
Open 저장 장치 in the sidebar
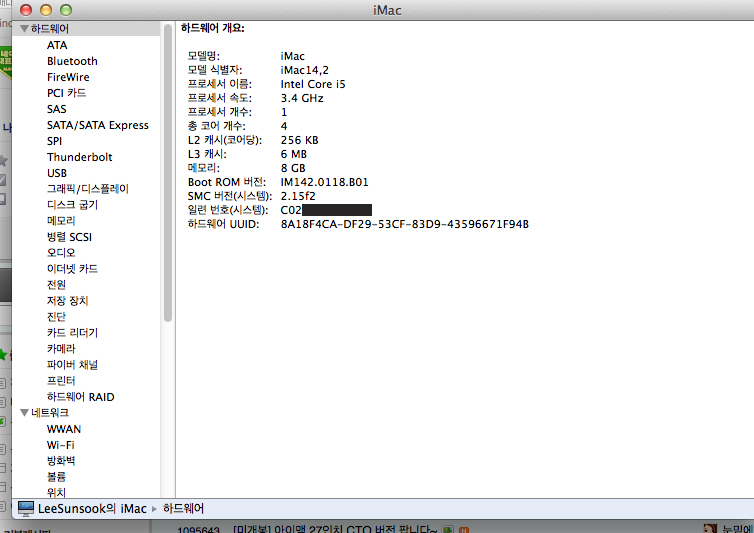tap(67, 301)
